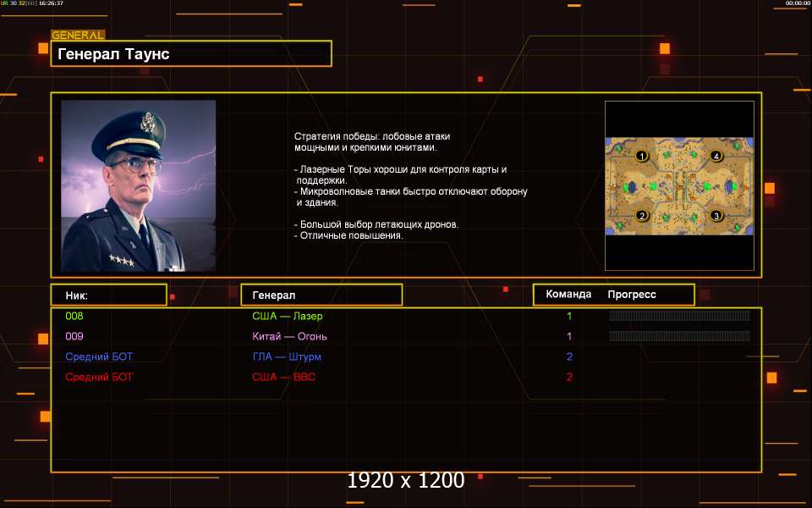Viewport: 812px width, 508px height.
Task: Click the 16:26:37 clock readout
Action: (x=51, y=3)
